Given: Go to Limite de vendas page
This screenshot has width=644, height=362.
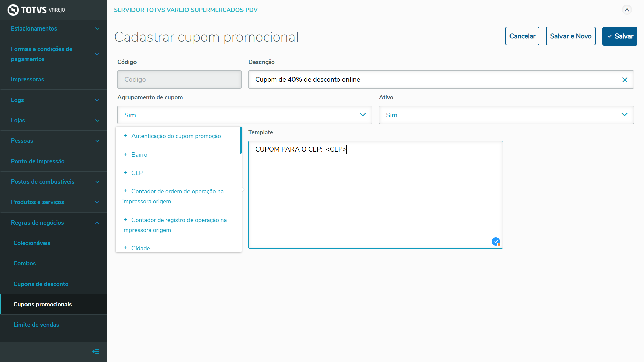Looking at the screenshot, I should pos(36,325).
